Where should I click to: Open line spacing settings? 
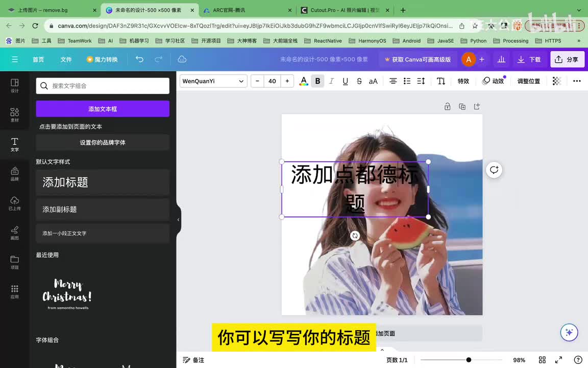point(421,81)
